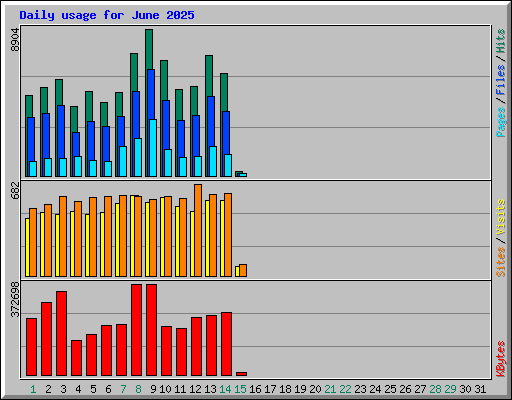Click the small orange sites bar on day 15
Screen dimensions: 512x400
[x=243, y=270]
